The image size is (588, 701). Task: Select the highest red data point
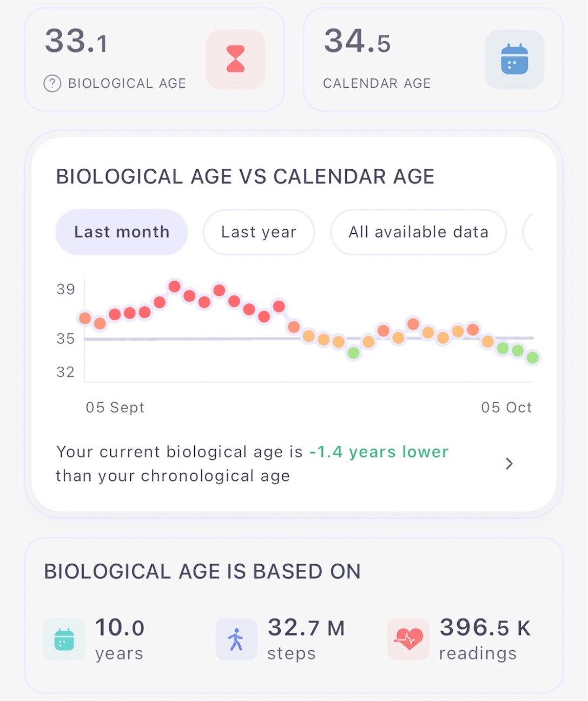(x=174, y=286)
